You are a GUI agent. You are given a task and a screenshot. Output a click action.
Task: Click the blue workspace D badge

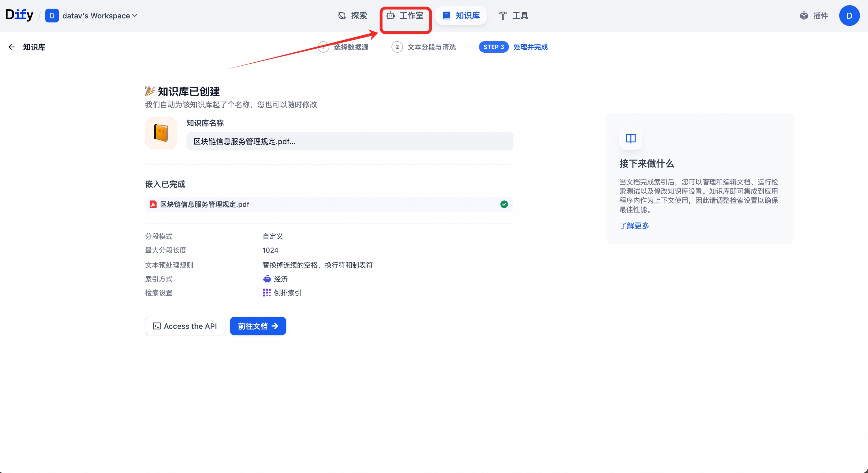point(52,16)
